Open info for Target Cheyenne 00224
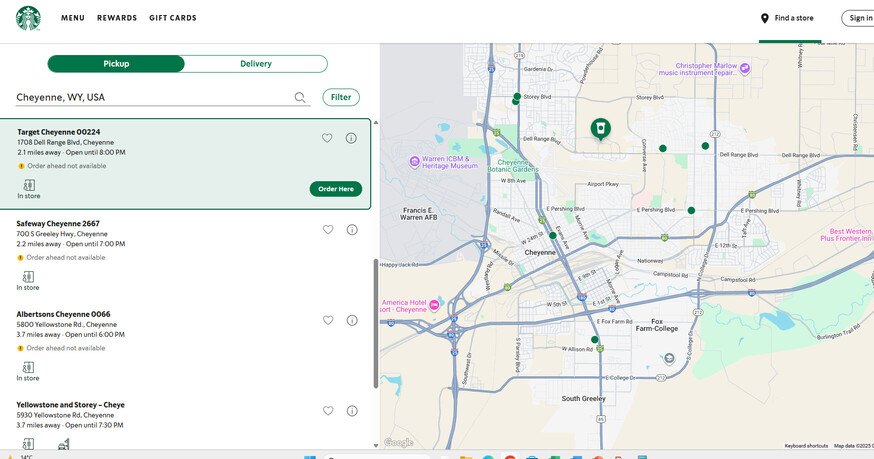Viewport: 874px width, 459px height. [x=351, y=139]
